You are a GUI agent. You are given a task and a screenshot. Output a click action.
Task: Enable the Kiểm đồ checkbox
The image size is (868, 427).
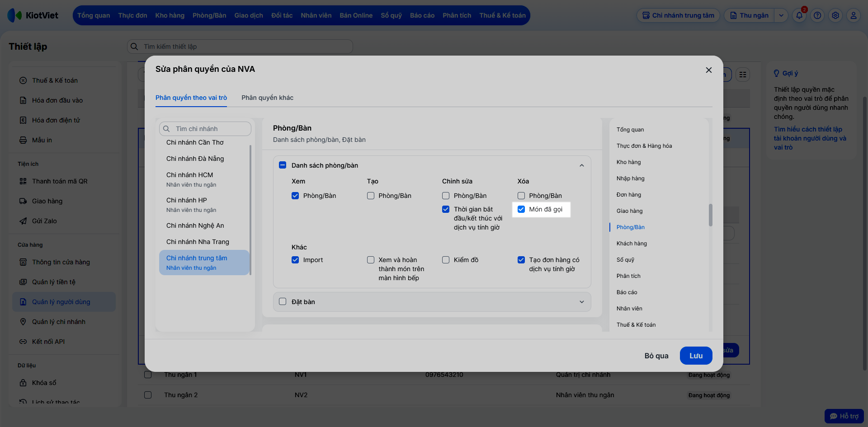pos(446,260)
